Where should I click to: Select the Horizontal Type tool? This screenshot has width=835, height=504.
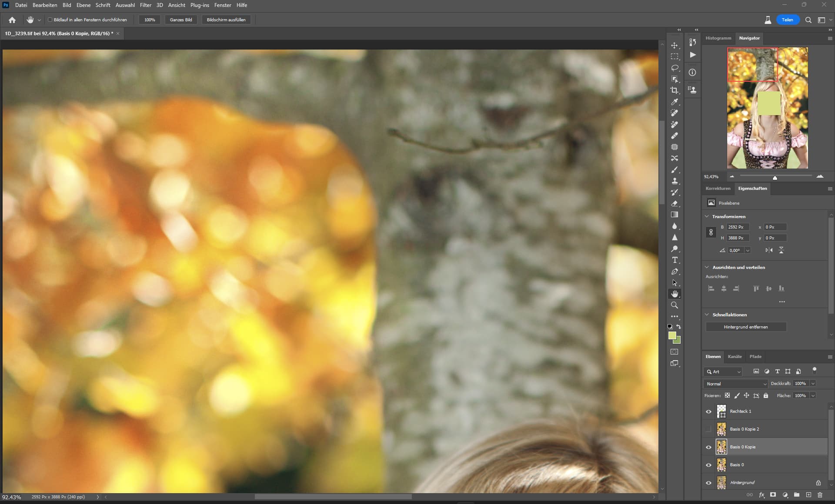tap(674, 260)
